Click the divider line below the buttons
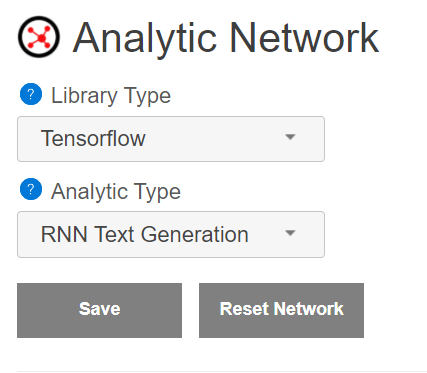The image size is (427, 373). pyautogui.click(x=222, y=371)
